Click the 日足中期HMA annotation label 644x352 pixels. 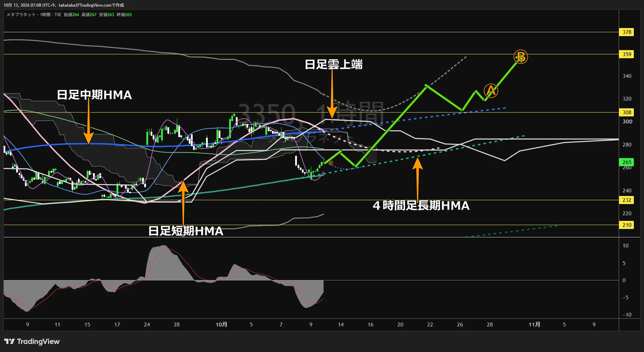point(94,95)
